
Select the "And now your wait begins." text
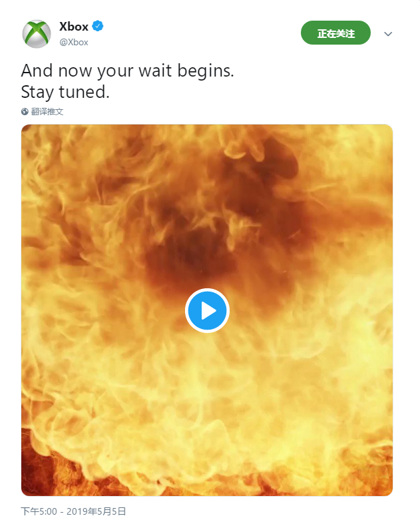(x=128, y=71)
